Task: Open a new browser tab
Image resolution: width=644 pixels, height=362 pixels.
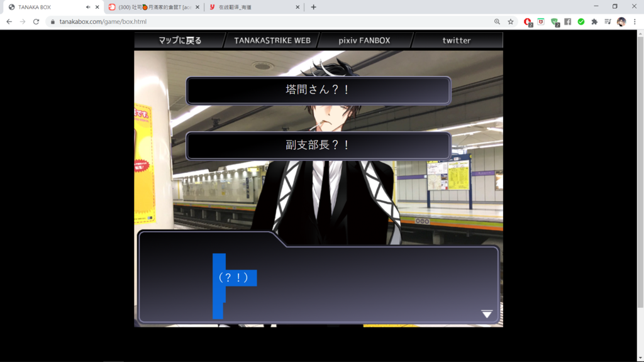Action: tap(313, 7)
